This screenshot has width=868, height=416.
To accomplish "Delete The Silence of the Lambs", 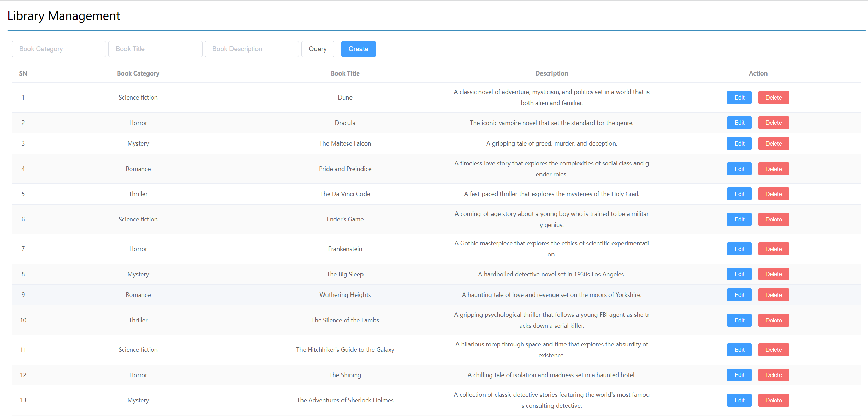I will point(773,320).
